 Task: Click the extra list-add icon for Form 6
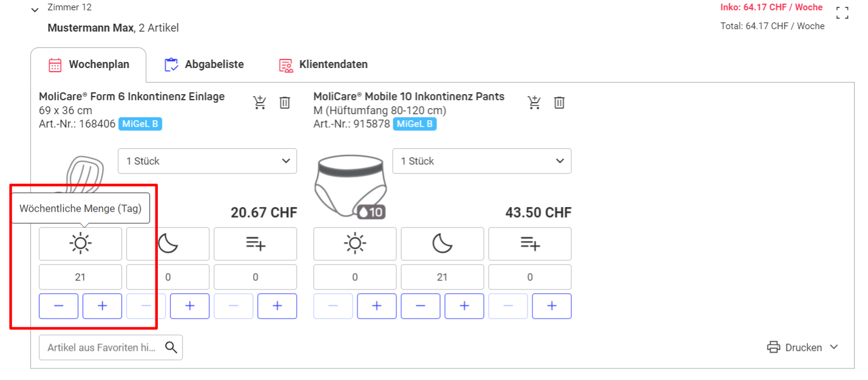pos(256,244)
